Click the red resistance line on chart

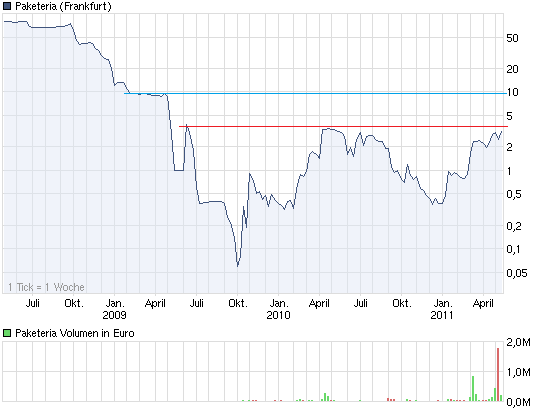pyautogui.click(x=343, y=126)
